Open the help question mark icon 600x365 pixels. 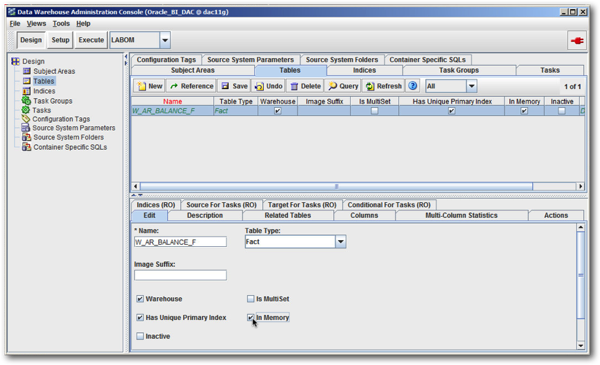(x=412, y=86)
